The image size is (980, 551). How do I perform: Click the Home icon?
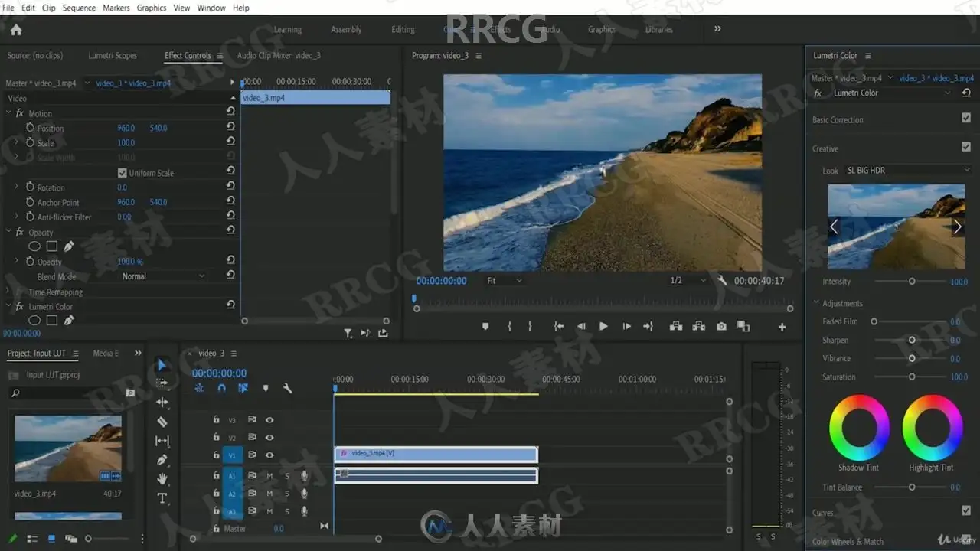pos(16,30)
